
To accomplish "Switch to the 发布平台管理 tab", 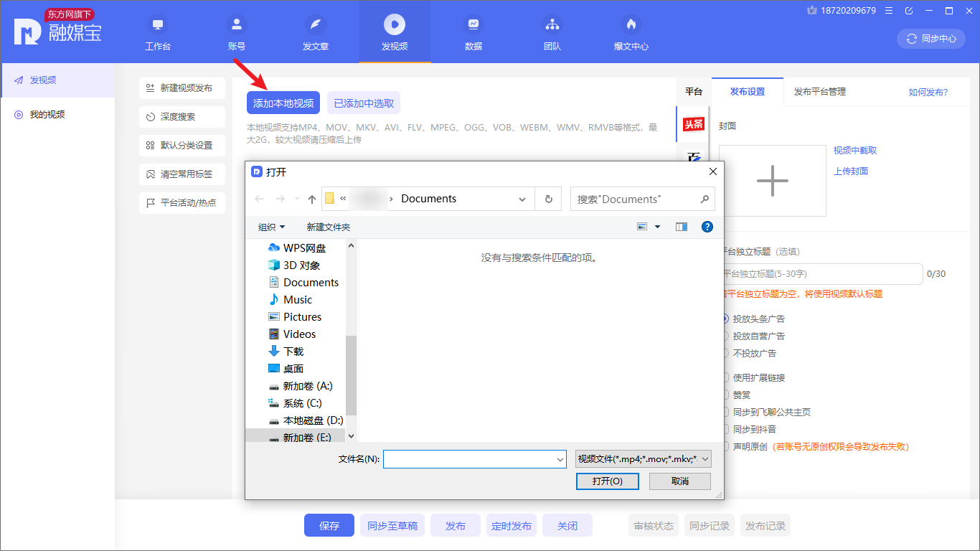I will 820,92.
